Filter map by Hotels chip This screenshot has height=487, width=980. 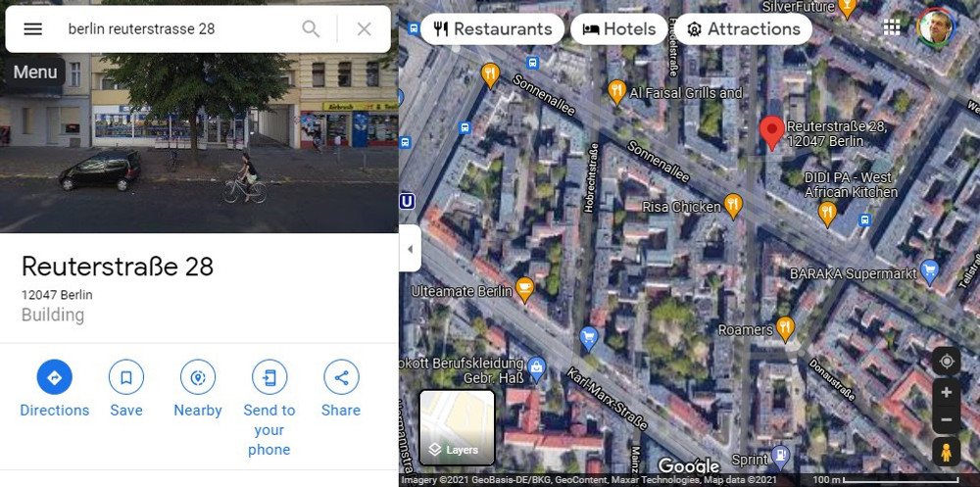[618, 28]
